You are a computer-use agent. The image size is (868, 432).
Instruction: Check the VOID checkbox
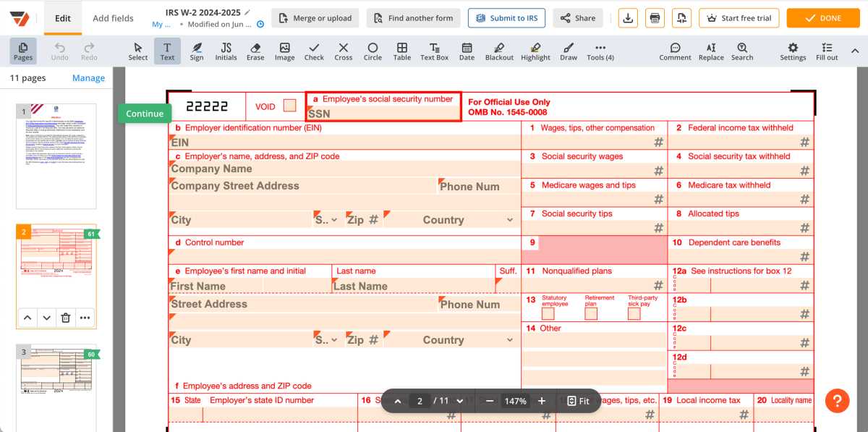(289, 106)
